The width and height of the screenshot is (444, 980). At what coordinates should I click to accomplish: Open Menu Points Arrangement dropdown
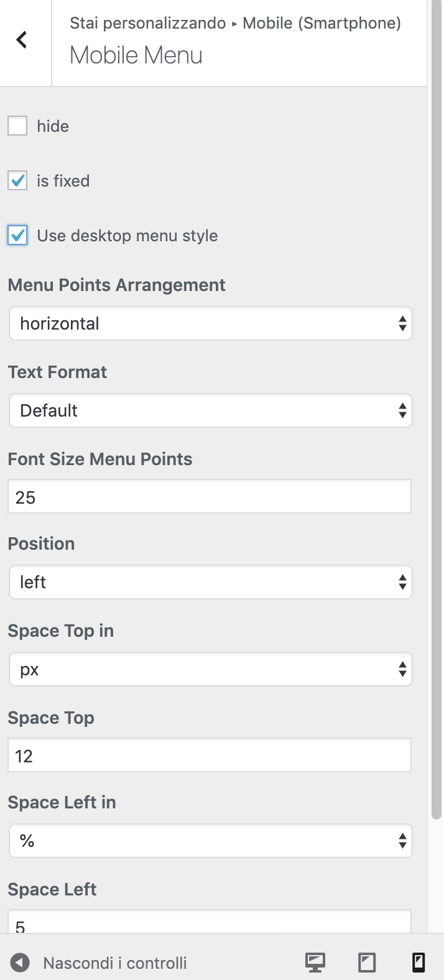(x=210, y=323)
